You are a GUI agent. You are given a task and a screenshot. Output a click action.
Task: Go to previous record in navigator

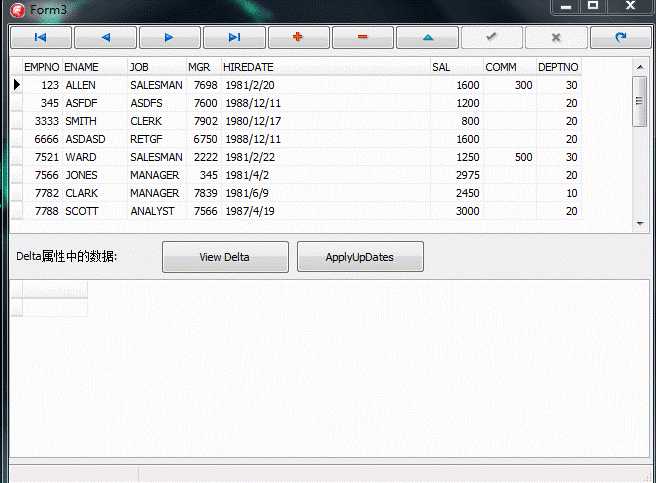click(105, 38)
